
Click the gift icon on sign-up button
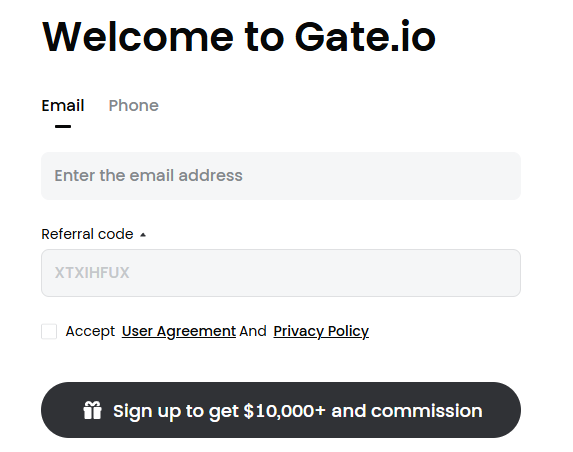(x=92, y=410)
